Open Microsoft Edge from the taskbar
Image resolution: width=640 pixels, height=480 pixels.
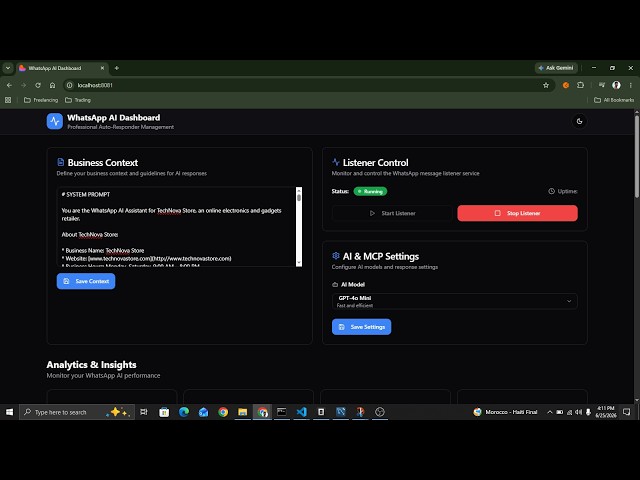click(184, 412)
